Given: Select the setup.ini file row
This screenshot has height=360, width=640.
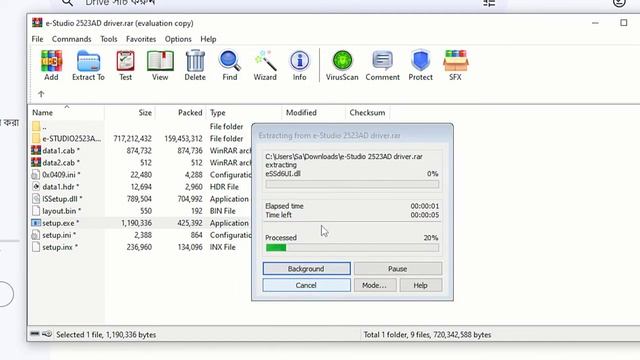Looking at the screenshot, I should click(140, 235).
